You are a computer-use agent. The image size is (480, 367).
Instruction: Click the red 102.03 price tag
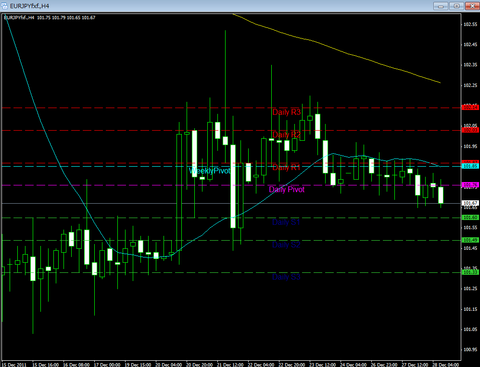pos(470,130)
